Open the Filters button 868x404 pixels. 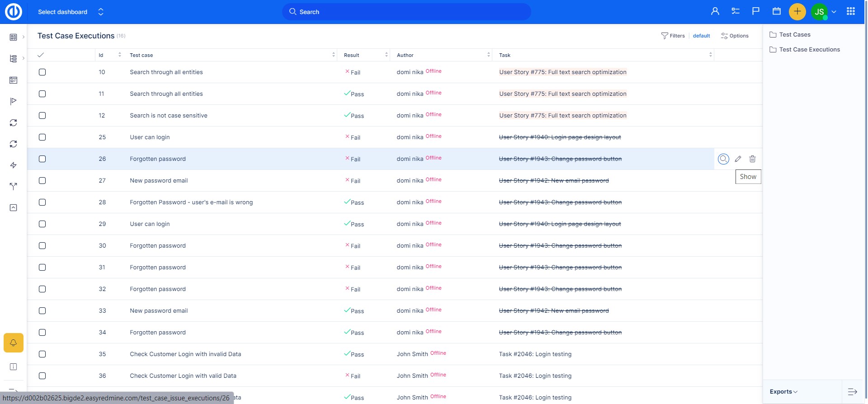coord(673,36)
